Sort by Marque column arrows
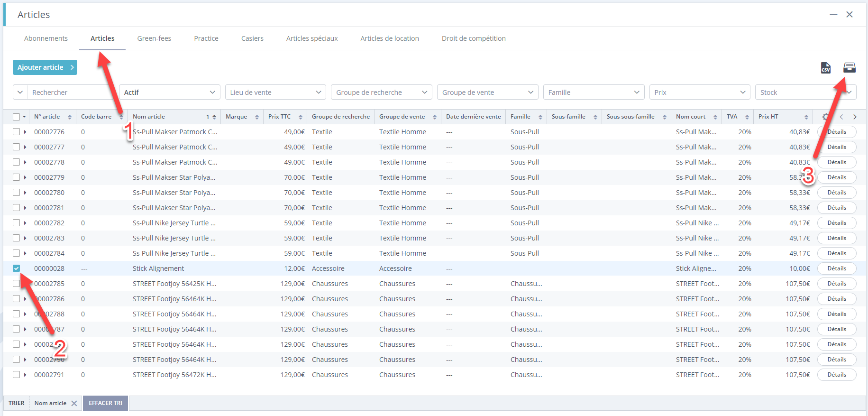868x416 pixels. coord(257,117)
